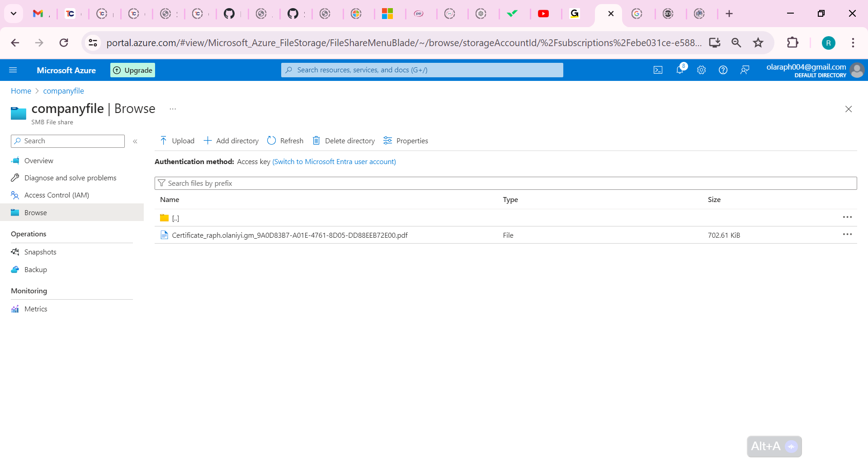Image resolution: width=868 pixels, height=461 pixels.
Task: Open the notifications bell
Action: pyautogui.click(x=679, y=70)
